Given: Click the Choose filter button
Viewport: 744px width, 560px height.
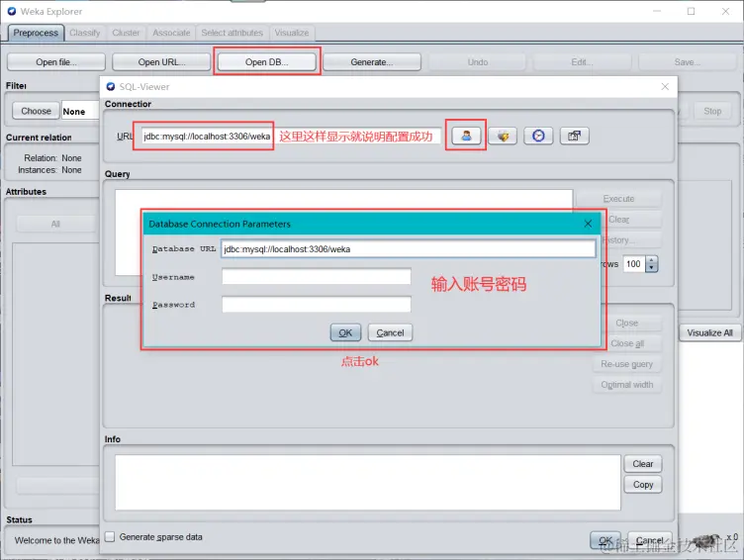Looking at the screenshot, I should point(36,111).
